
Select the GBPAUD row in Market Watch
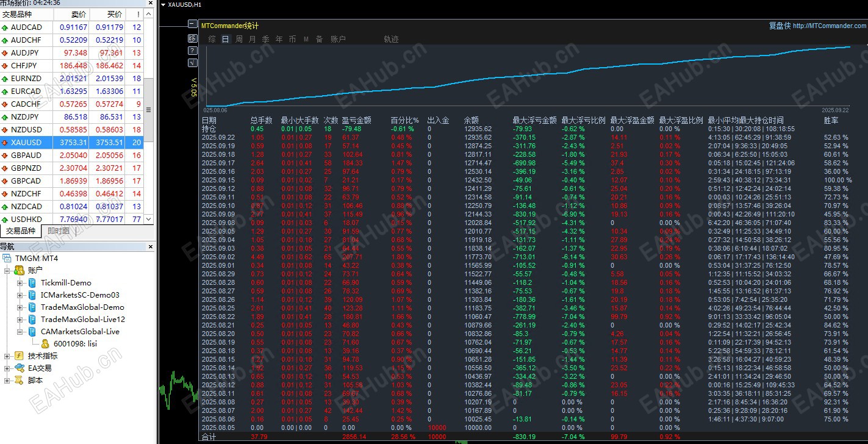(x=73, y=156)
